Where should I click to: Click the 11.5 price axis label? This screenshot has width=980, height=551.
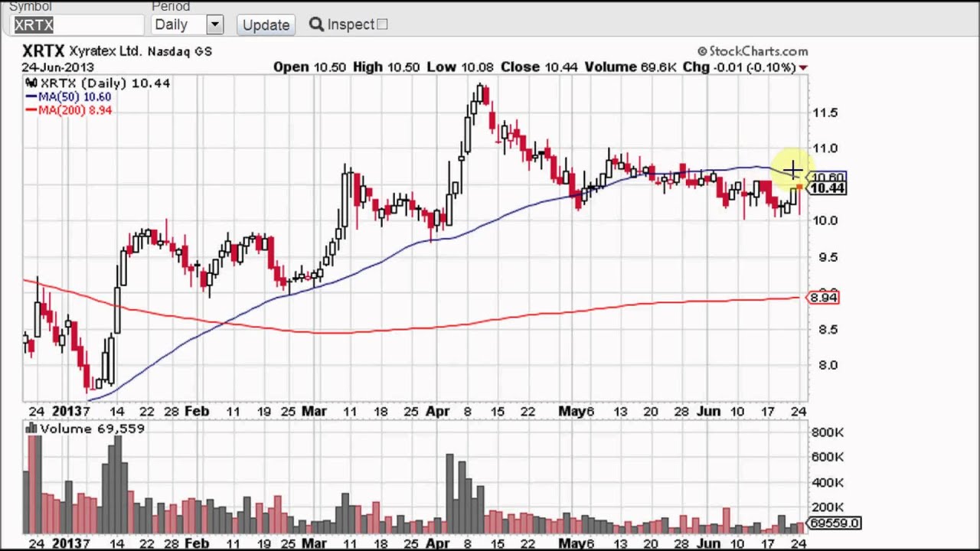825,112
